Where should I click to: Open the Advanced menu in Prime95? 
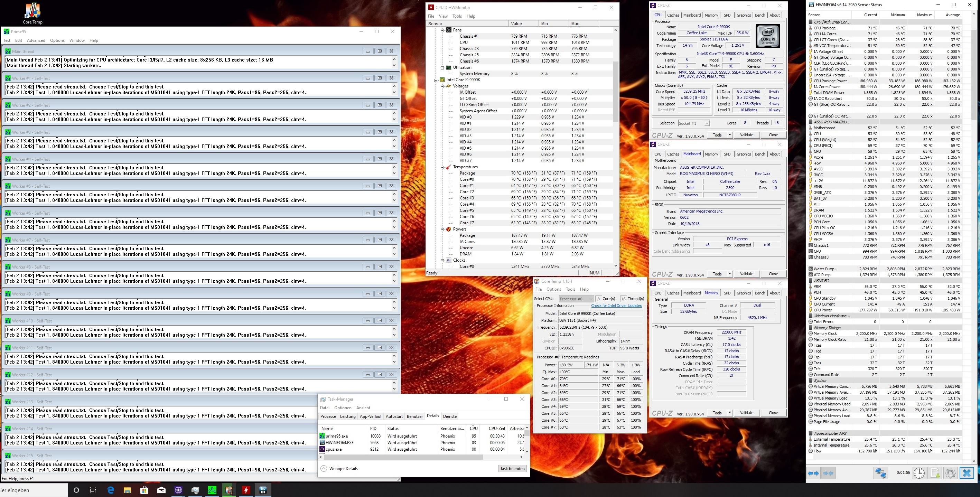(36, 40)
